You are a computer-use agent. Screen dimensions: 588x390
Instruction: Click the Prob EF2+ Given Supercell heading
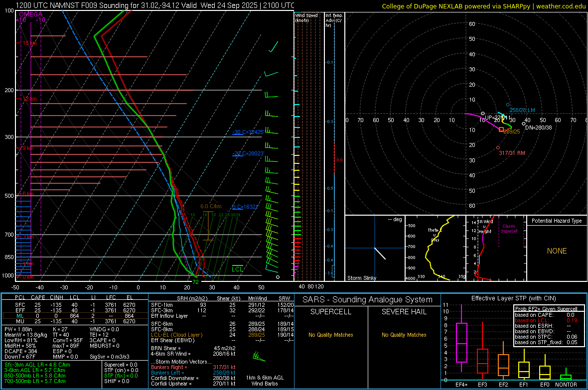[x=546, y=309]
